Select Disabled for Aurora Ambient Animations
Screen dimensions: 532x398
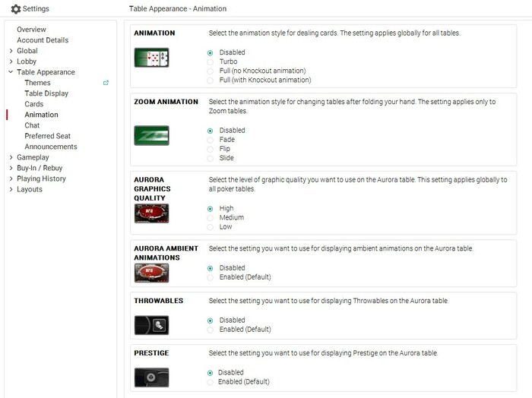point(211,268)
